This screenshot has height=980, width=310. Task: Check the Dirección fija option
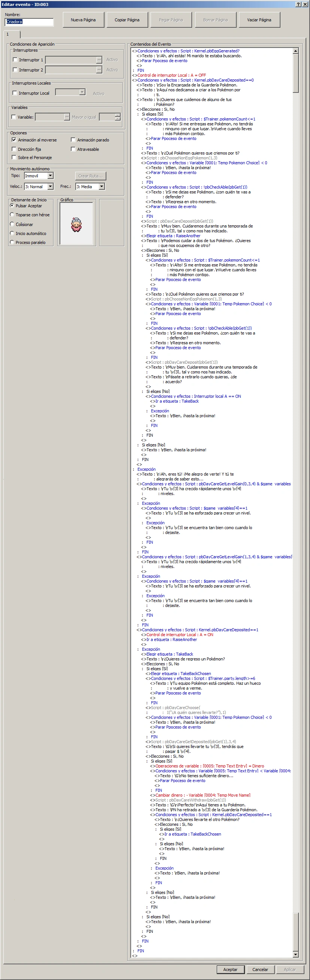(14, 149)
